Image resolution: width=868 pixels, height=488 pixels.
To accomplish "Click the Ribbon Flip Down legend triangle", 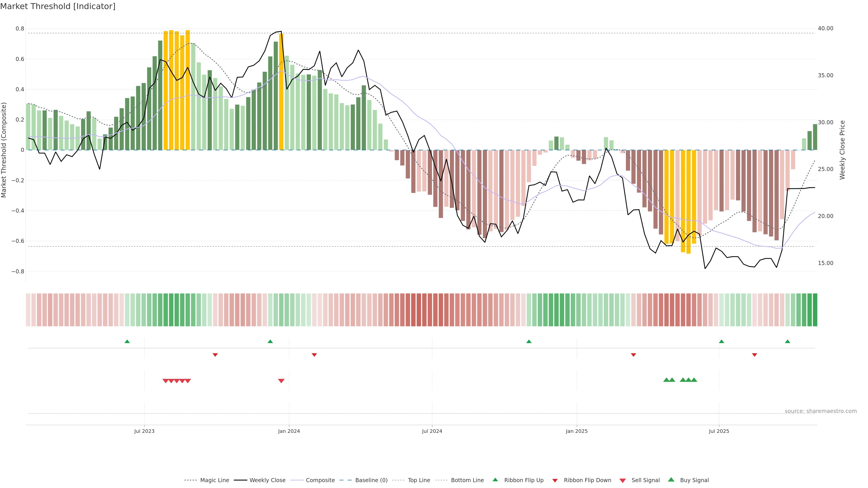I will [555, 481].
